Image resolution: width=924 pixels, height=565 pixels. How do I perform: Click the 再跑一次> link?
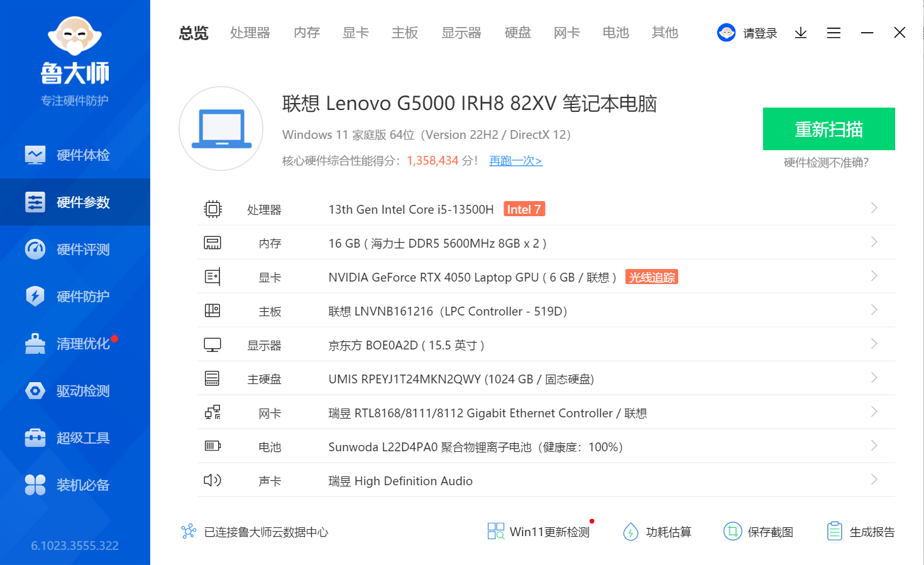[515, 161]
